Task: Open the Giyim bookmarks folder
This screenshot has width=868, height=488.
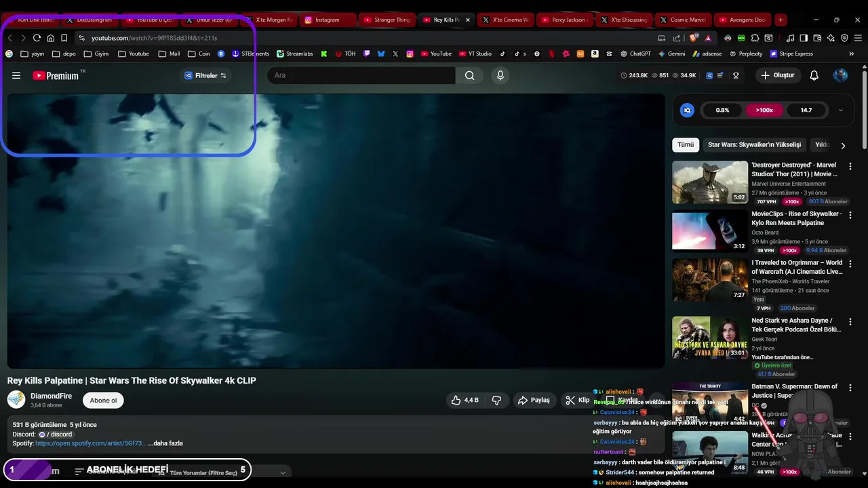Action: pos(96,54)
